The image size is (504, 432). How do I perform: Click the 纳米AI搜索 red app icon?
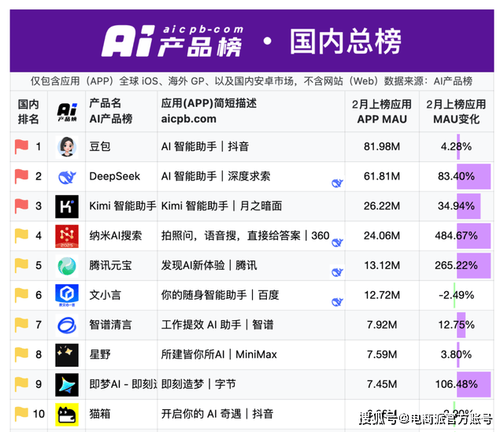pyautogui.click(x=67, y=236)
